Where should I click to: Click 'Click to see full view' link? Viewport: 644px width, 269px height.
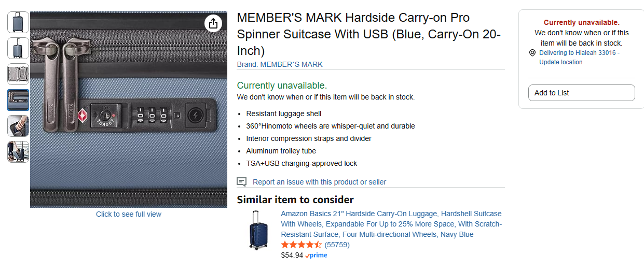pyautogui.click(x=129, y=214)
